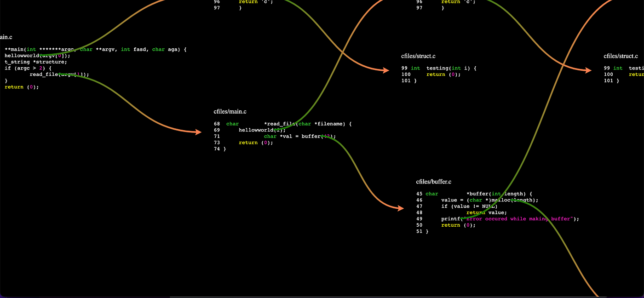Click line 71 char *val = buffer(42);
The width and height of the screenshot is (644, 298).
[x=275, y=136]
